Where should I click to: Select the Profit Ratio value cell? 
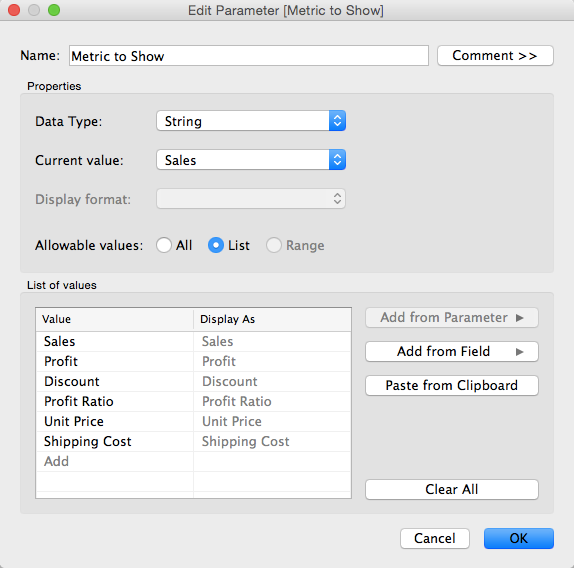tap(115, 401)
